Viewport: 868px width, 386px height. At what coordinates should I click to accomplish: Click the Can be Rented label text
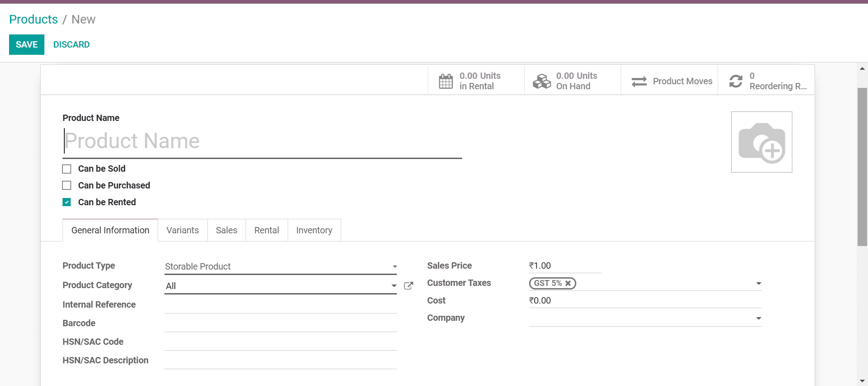pos(107,203)
